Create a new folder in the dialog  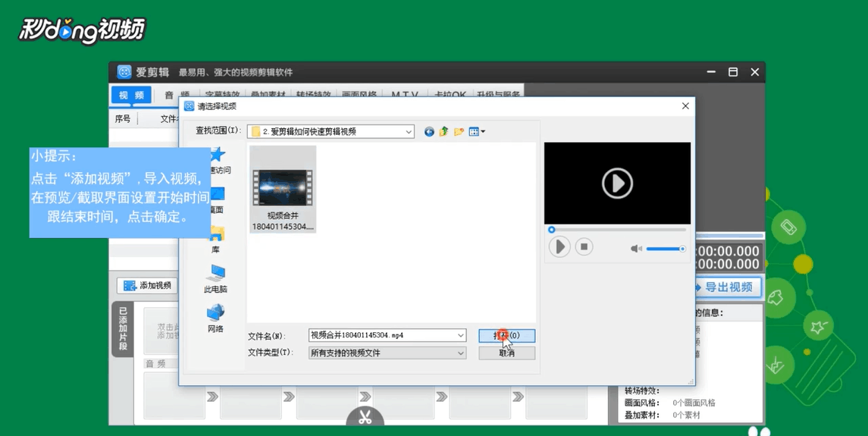(x=459, y=132)
